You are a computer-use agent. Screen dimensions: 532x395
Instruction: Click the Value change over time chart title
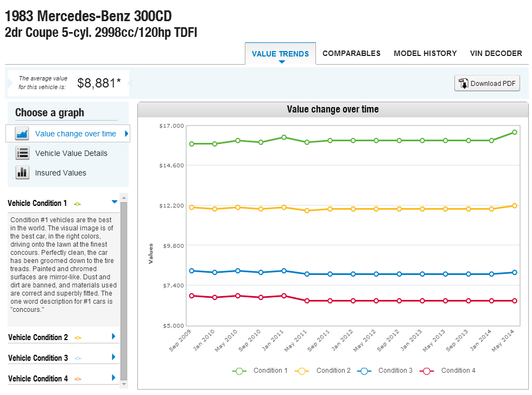[333, 109]
